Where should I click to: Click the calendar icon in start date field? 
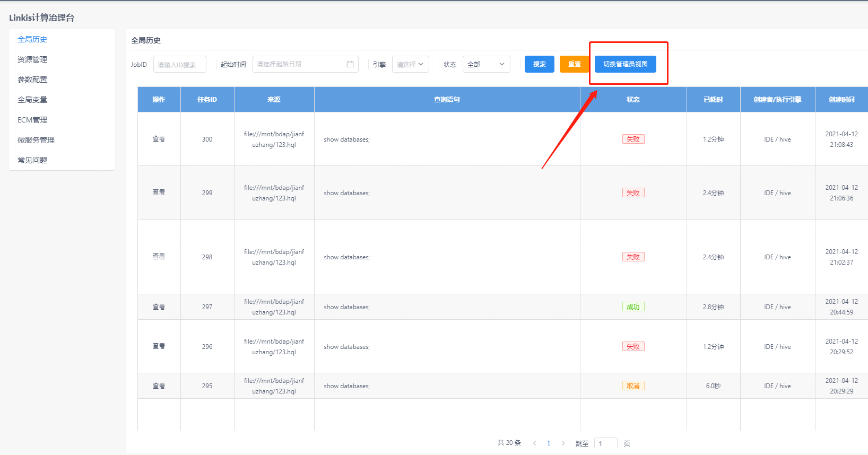[x=350, y=64]
